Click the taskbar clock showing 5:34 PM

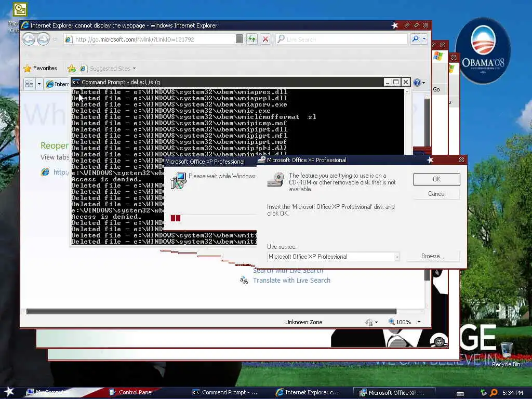coord(513,393)
